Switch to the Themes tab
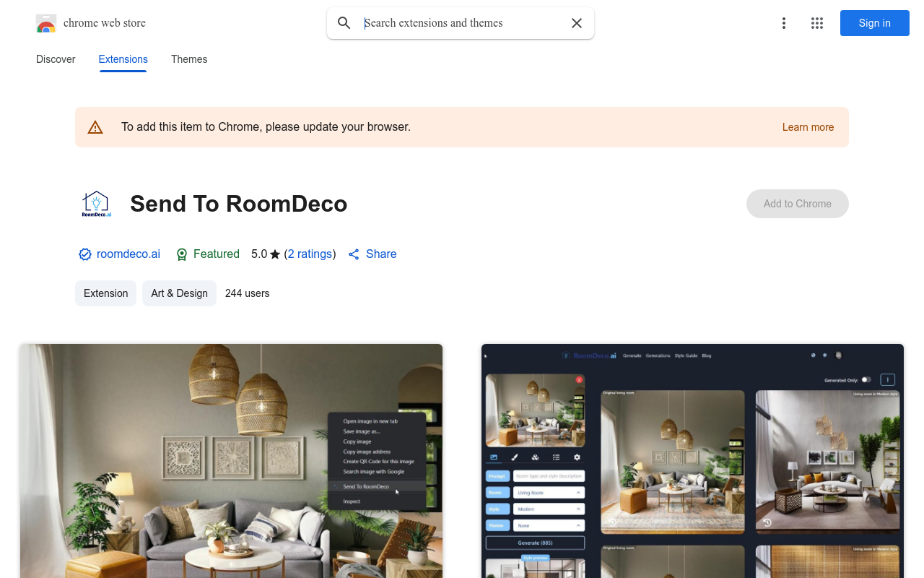Viewport: 924px width, 578px height. (189, 59)
